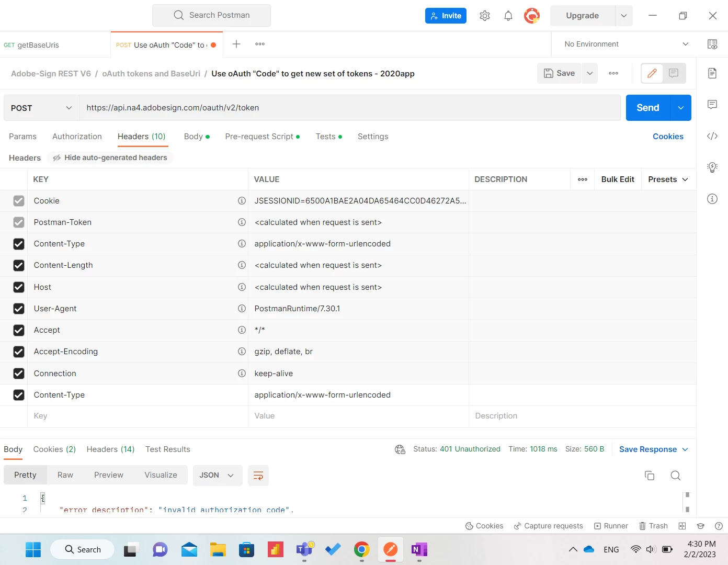Expand the Save options arrow
The width and height of the screenshot is (728, 565).
[x=590, y=73]
